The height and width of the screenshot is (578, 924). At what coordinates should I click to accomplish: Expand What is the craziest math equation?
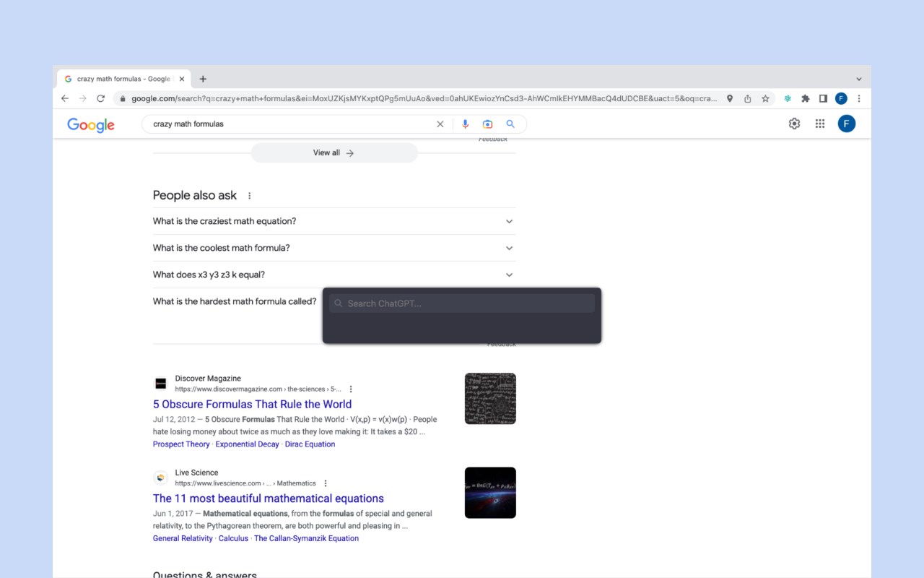pos(334,221)
